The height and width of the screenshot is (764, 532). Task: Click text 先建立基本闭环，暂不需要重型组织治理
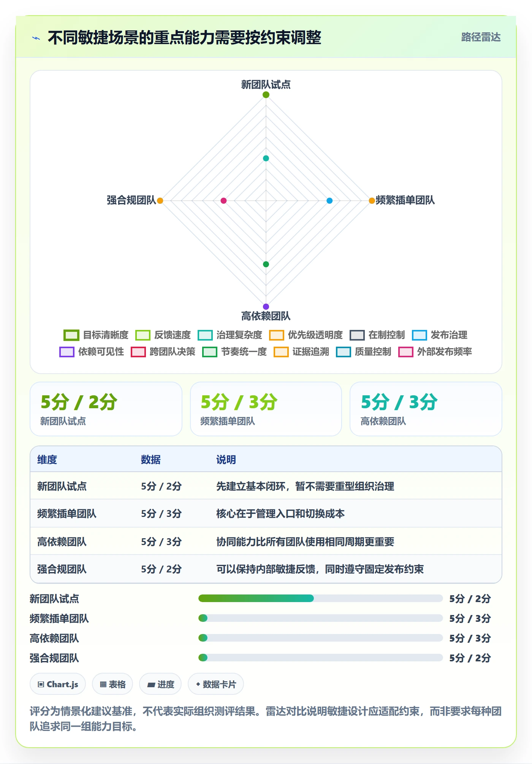[x=305, y=486]
